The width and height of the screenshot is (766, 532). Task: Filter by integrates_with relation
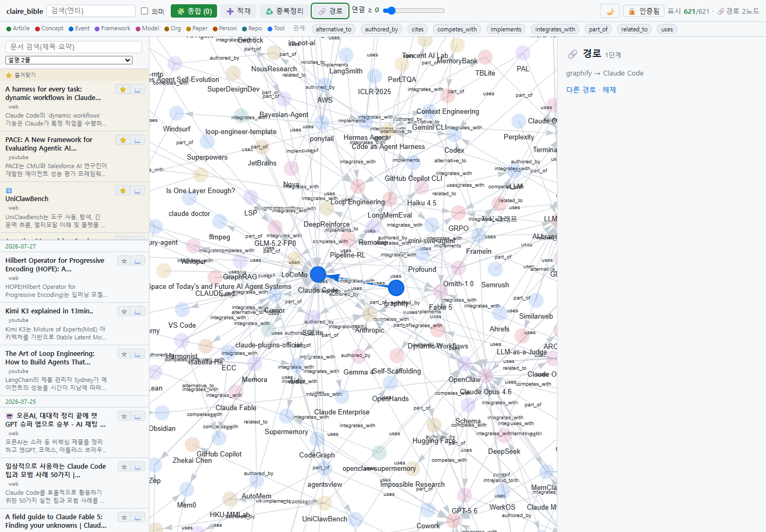point(555,29)
